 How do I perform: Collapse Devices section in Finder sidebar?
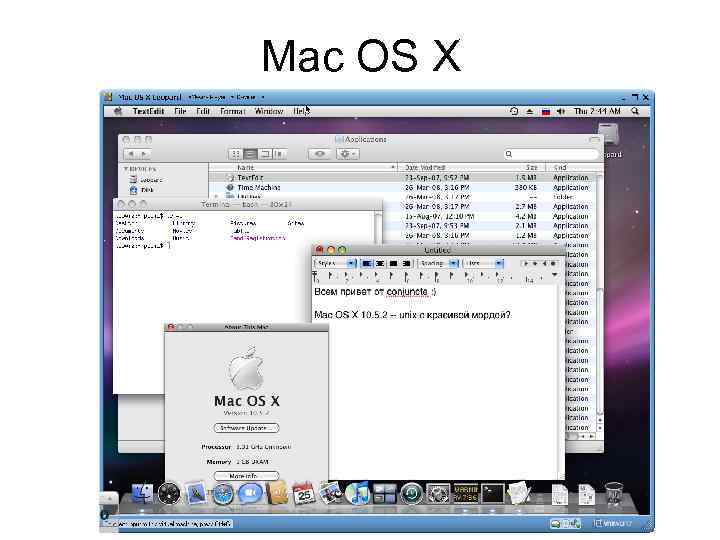[126, 169]
